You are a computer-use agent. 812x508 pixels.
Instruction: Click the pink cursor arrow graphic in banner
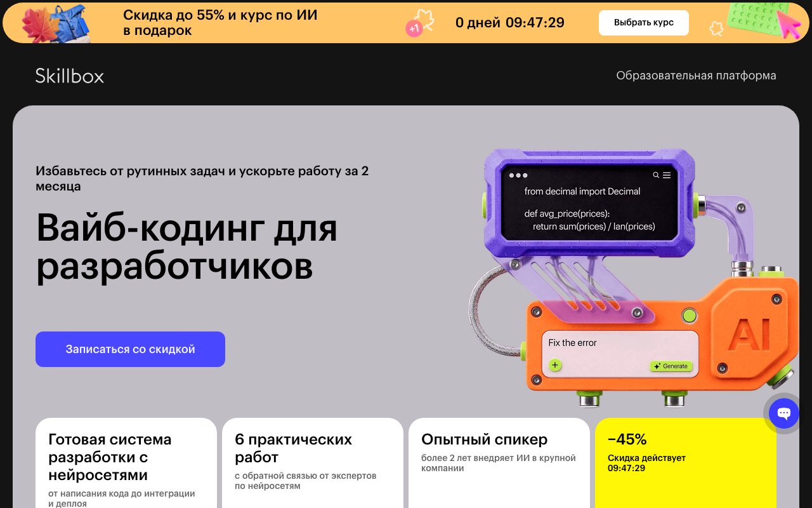click(790, 23)
